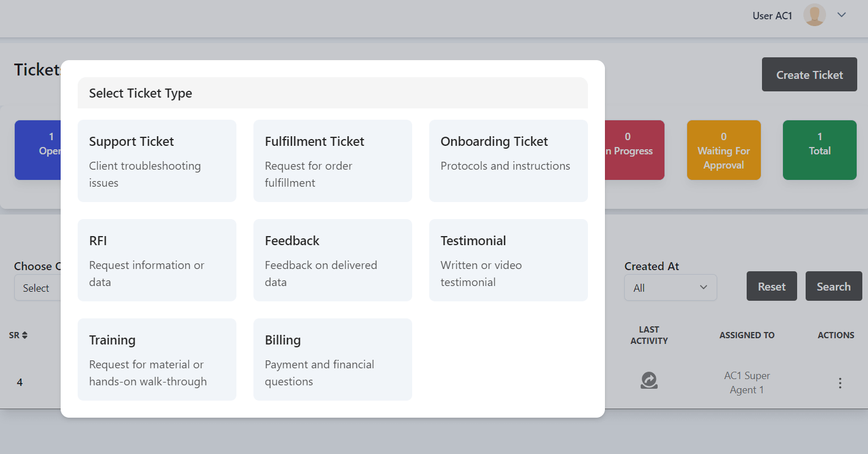Viewport: 868px width, 454px height.
Task: Choose the Training ticket option
Action: (157, 359)
